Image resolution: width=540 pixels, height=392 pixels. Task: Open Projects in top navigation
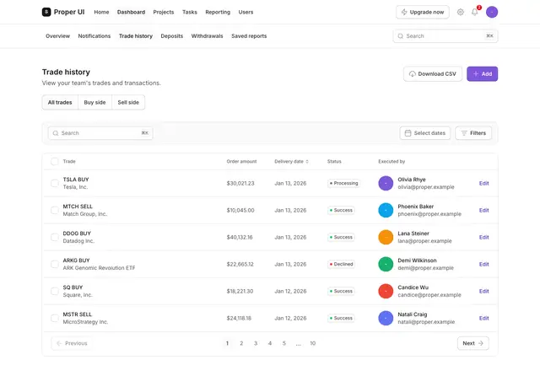(163, 12)
